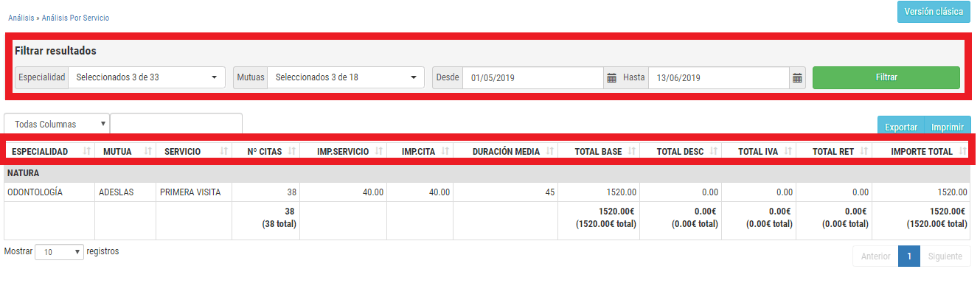
Task: Select the NATURA group row
Action: point(487,173)
